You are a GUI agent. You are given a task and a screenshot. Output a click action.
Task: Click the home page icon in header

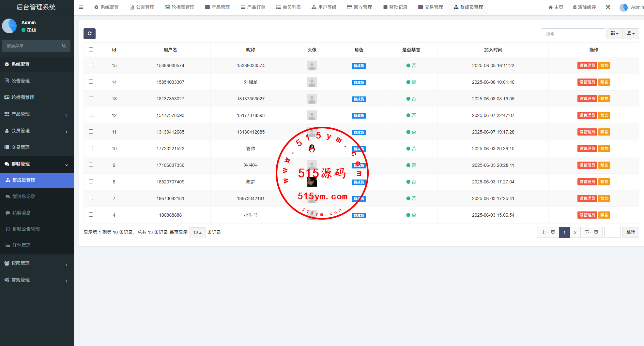coord(551,7)
